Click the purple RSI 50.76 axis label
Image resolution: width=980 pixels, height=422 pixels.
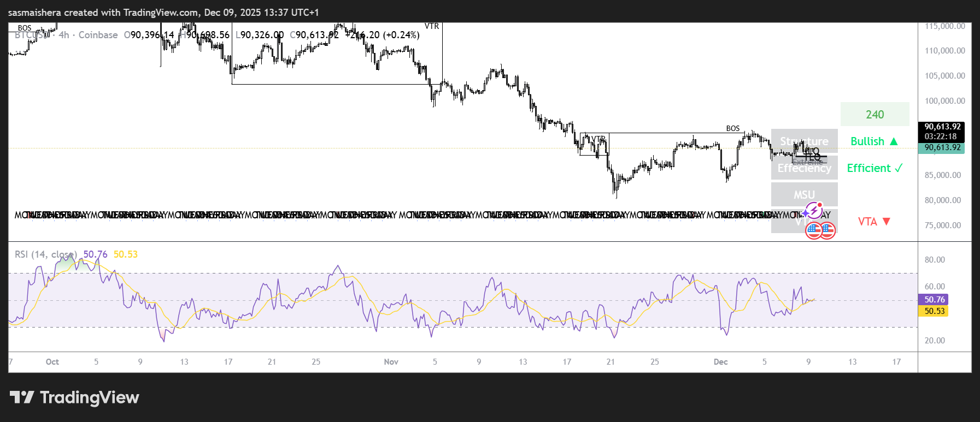click(x=934, y=300)
